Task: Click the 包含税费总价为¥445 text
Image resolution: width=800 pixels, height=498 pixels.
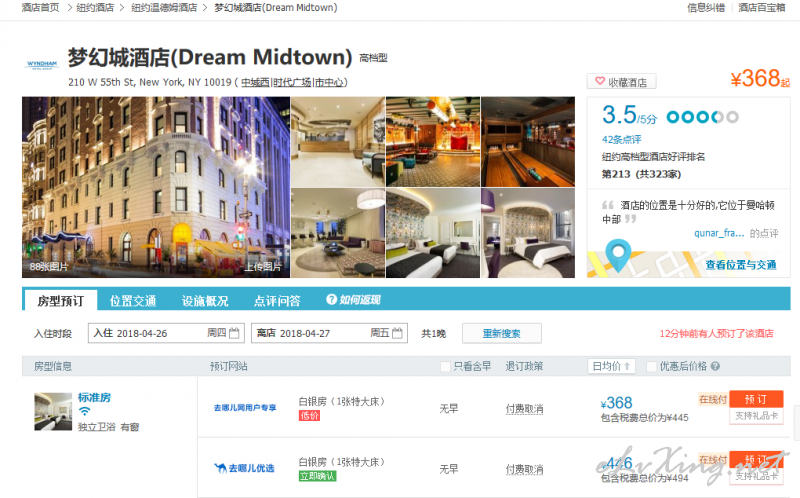Action: 644,418
